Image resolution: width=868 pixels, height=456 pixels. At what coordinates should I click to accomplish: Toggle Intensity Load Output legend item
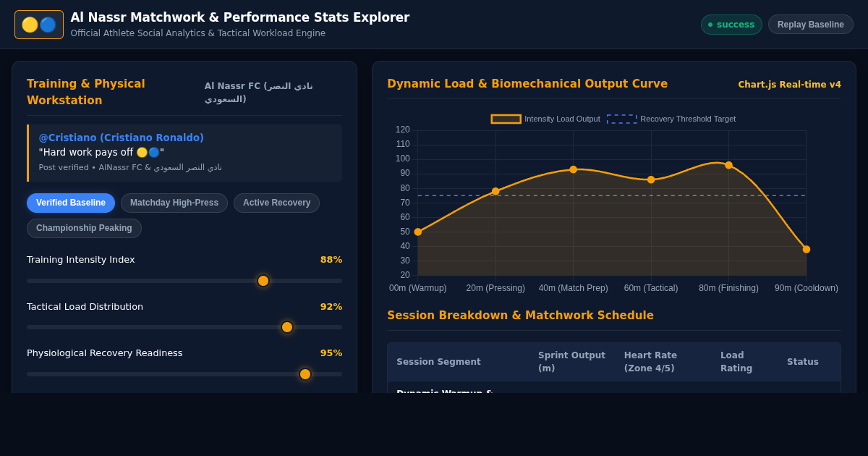click(545, 119)
